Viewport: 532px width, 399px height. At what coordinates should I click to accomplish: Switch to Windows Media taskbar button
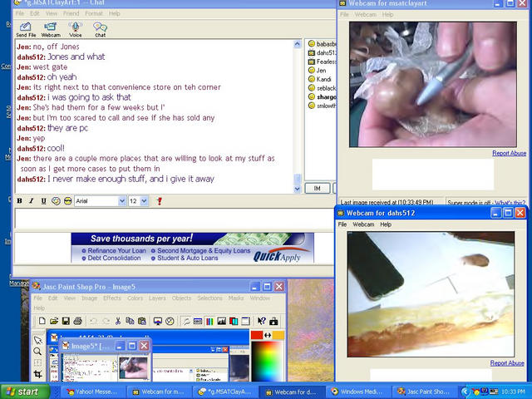pyautogui.click(x=358, y=392)
